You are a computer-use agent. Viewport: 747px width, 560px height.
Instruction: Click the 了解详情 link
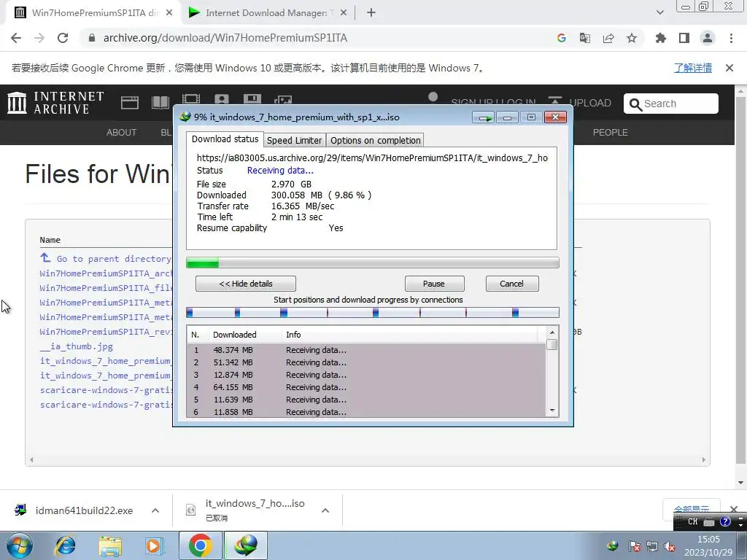tap(693, 68)
